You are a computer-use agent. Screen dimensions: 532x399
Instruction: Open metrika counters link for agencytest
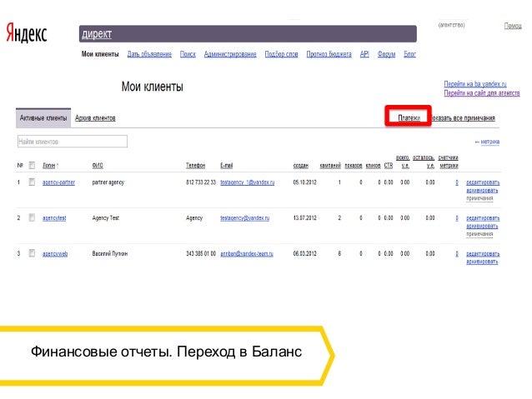[457, 218]
